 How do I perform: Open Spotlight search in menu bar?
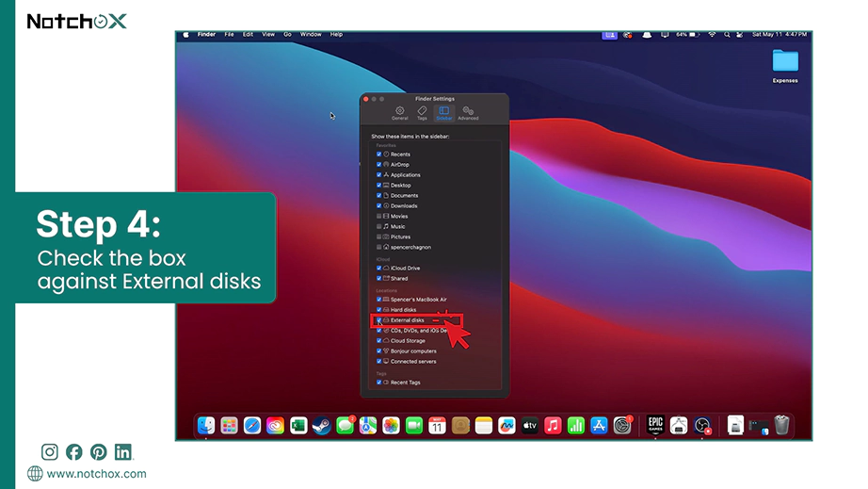(726, 34)
